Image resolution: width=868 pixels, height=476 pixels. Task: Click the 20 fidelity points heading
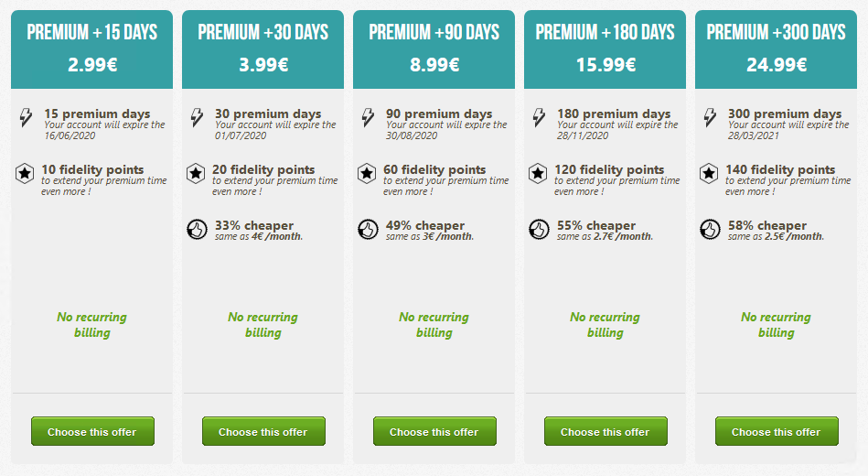click(263, 169)
